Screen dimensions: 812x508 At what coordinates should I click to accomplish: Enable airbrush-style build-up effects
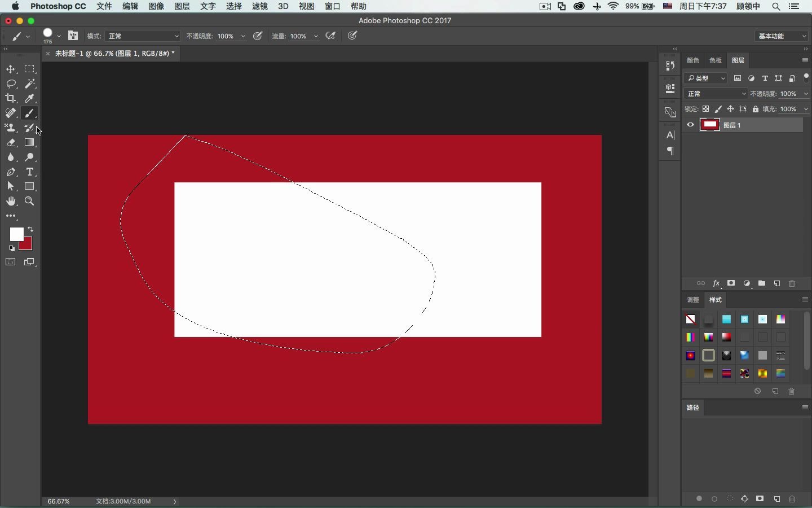[331, 36]
